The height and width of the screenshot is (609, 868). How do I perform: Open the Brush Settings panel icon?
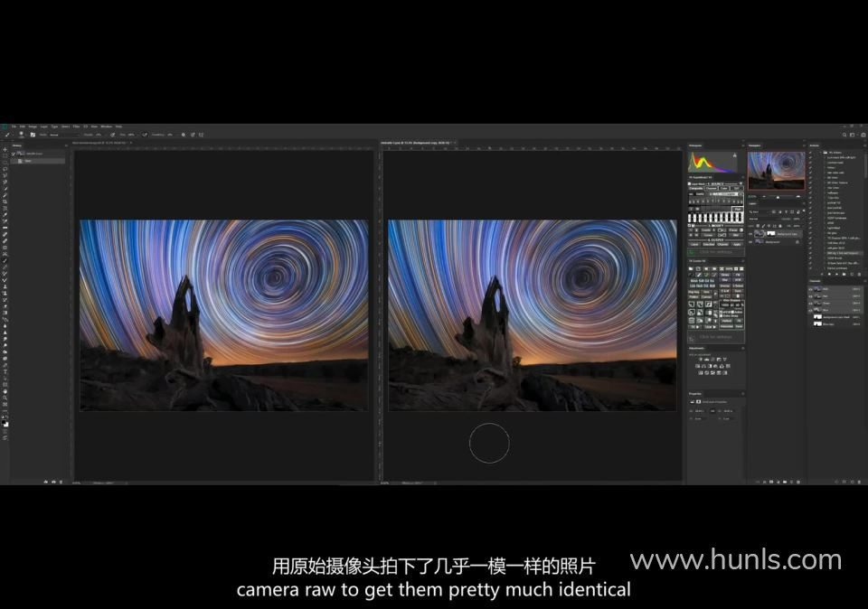(33, 135)
